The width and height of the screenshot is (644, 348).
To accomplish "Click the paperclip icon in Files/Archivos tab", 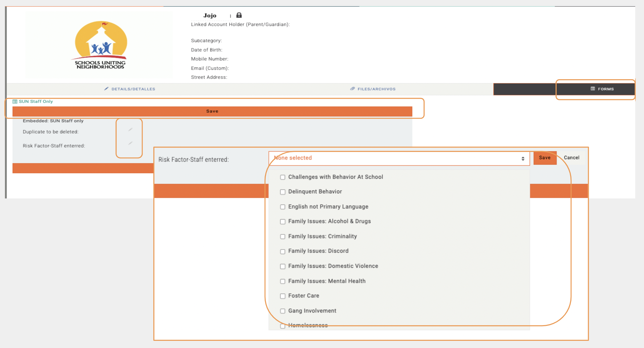I will click(x=352, y=89).
